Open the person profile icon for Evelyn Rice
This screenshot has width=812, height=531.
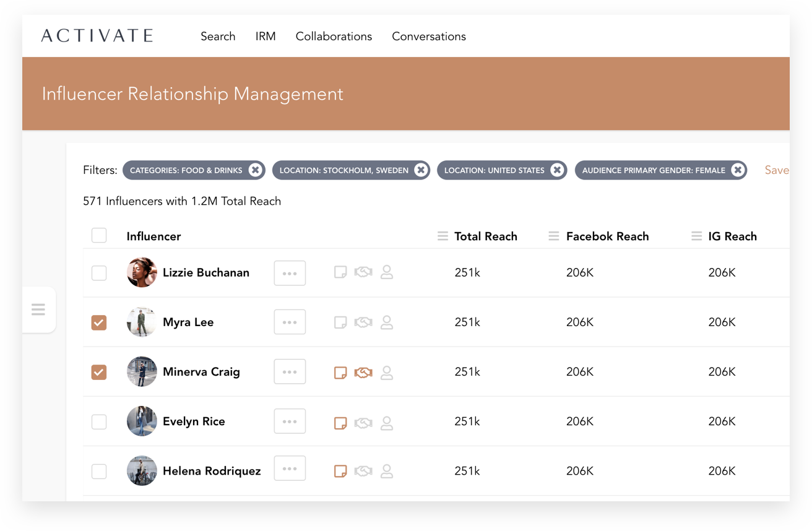click(387, 423)
